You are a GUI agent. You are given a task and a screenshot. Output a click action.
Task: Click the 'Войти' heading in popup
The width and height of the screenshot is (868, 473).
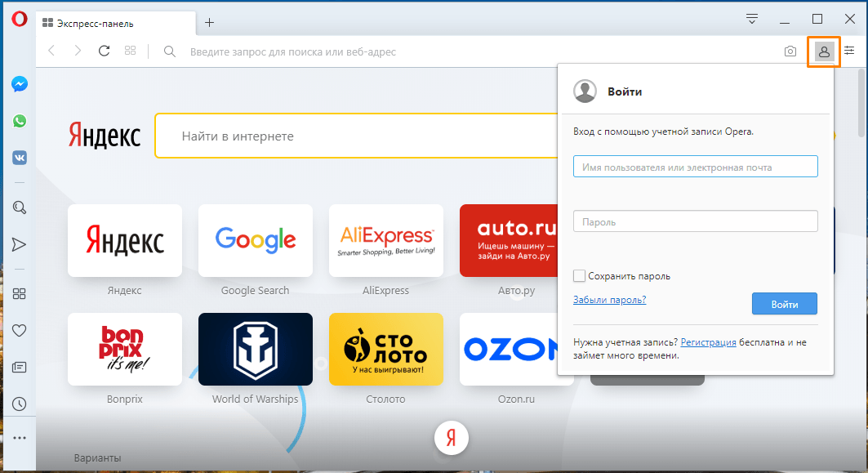pyautogui.click(x=625, y=92)
